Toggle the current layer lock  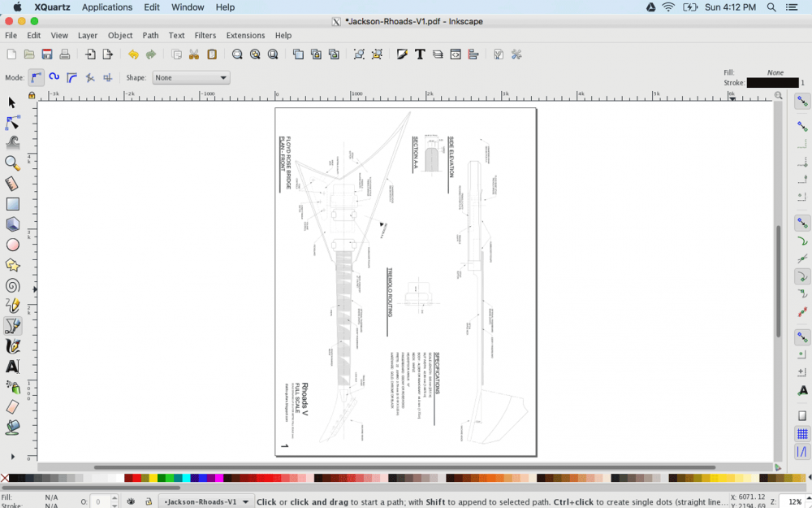pyautogui.click(x=148, y=501)
